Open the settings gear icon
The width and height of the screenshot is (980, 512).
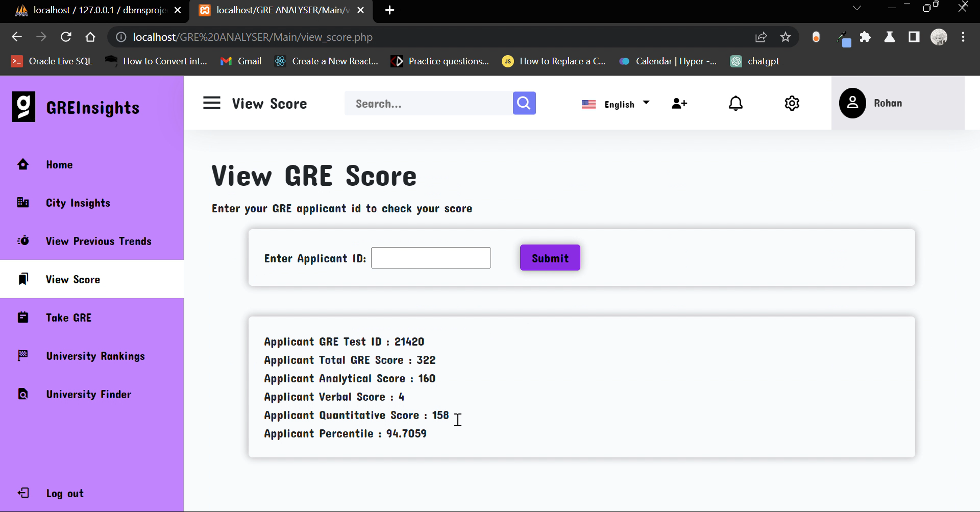click(x=792, y=103)
